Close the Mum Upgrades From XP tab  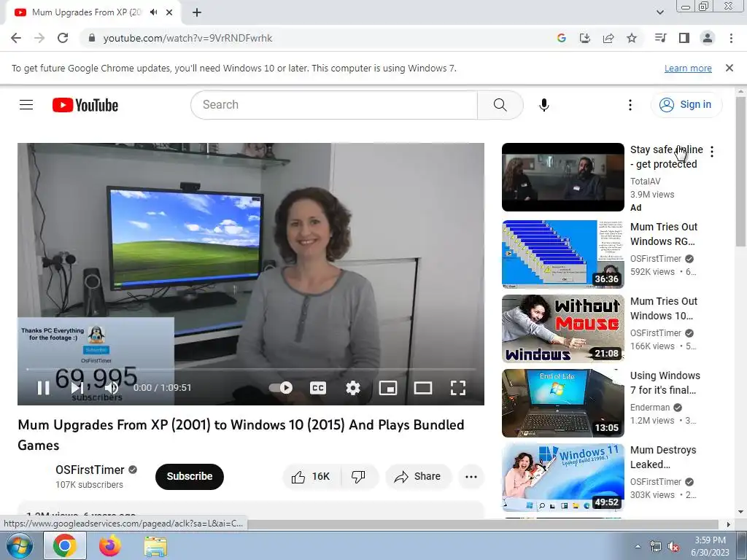pos(169,12)
